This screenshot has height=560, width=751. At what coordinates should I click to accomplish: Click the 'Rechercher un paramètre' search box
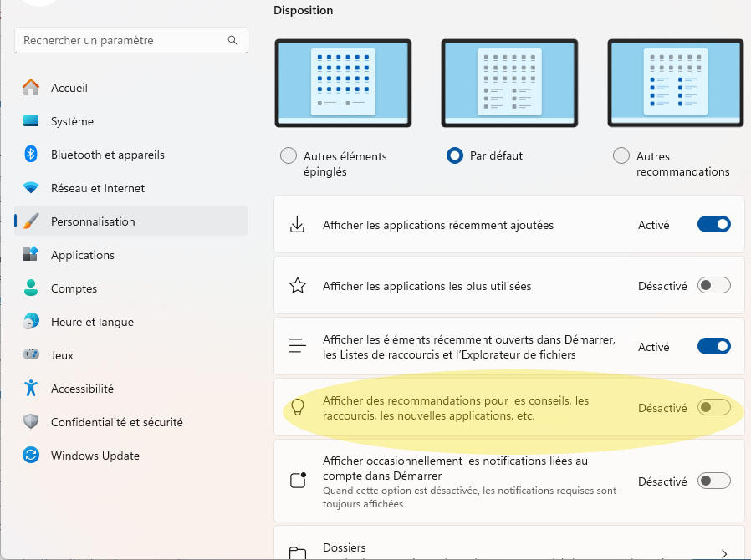pos(130,39)
